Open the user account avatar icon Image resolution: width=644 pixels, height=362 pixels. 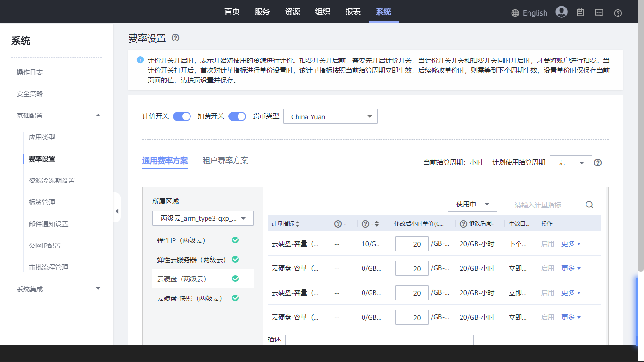pyautogui.click(x=561, y=12)
